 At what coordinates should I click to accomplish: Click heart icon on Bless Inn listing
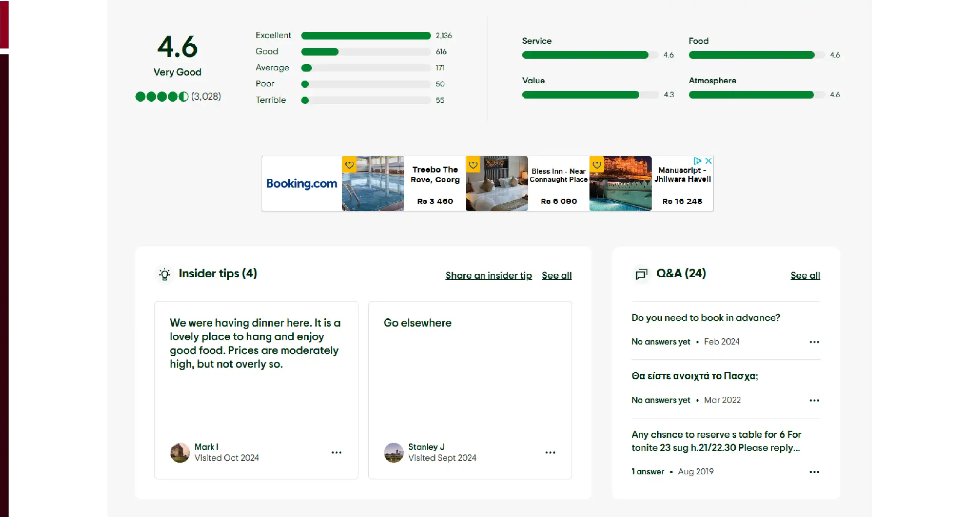point(473,165)
